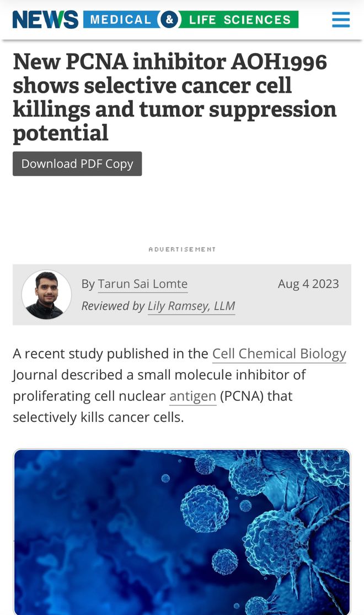This screenshot has width=364, height=615.
Task: Click the word 'Journal' in the paragraph
Action: coord(35,375)
